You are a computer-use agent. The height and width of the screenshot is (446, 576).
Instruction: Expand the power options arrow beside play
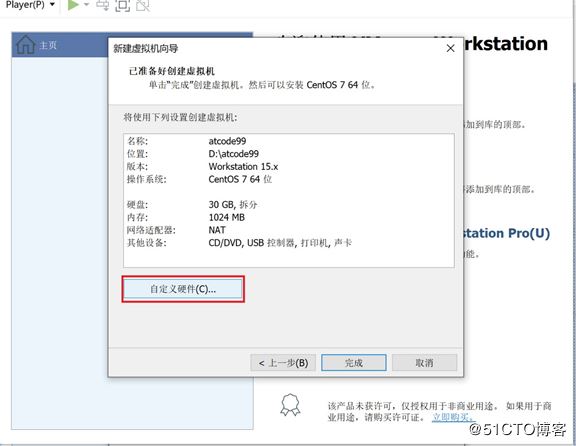point(87,4)
